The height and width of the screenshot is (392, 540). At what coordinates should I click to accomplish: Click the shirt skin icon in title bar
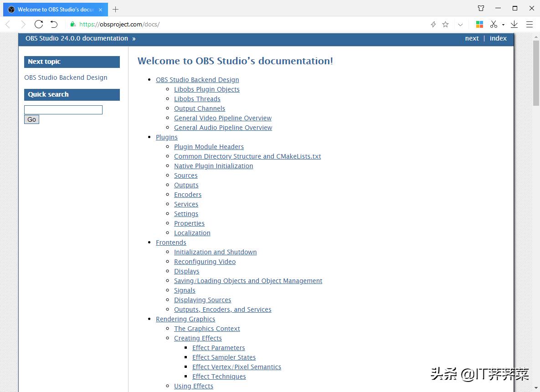(481, 8)
